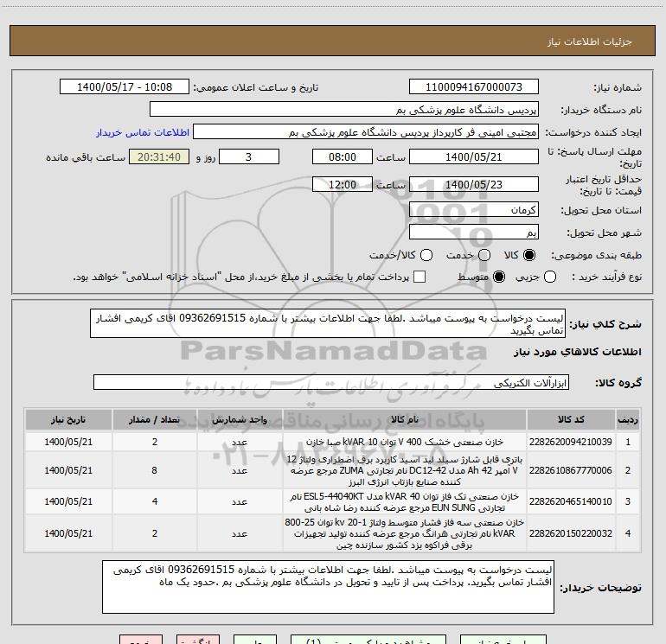Click the صبا خازن capacitor item name
Screen dimensions: 666x644
[x=405, y=442]
